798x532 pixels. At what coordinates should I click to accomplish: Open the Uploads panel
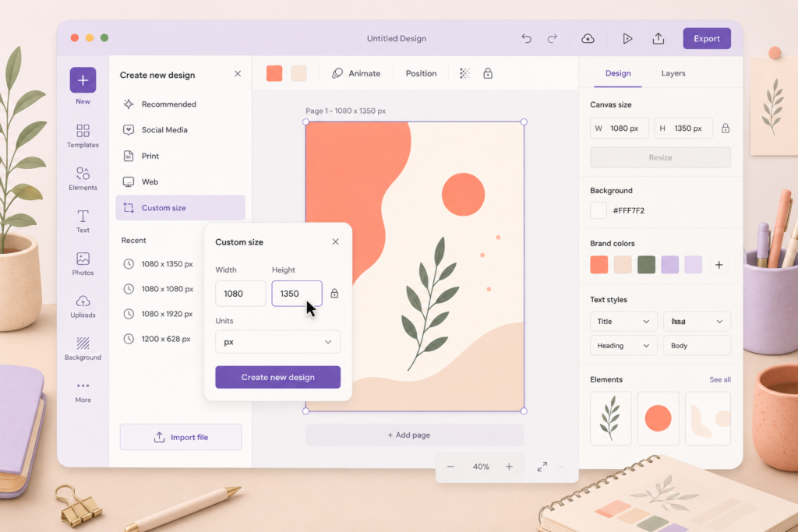(83, 307)
